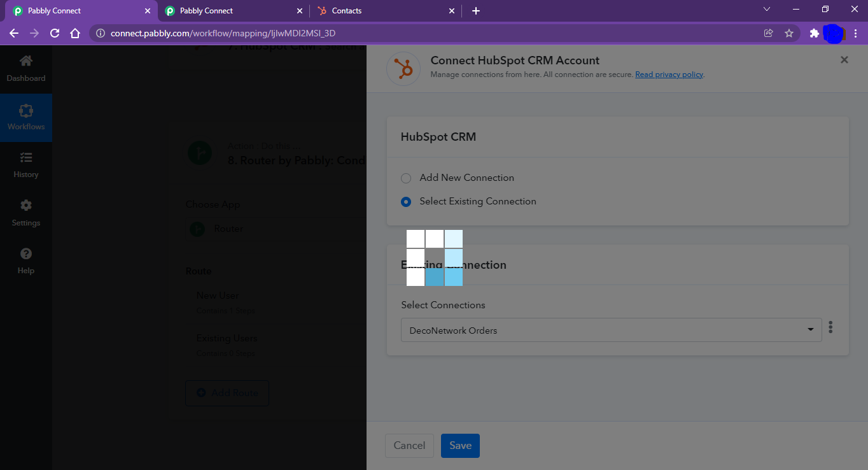Image resolution: width=868 pixels, height=470 pixels.
Task: Open the History sidebar icon
Action: coord(26,157)
